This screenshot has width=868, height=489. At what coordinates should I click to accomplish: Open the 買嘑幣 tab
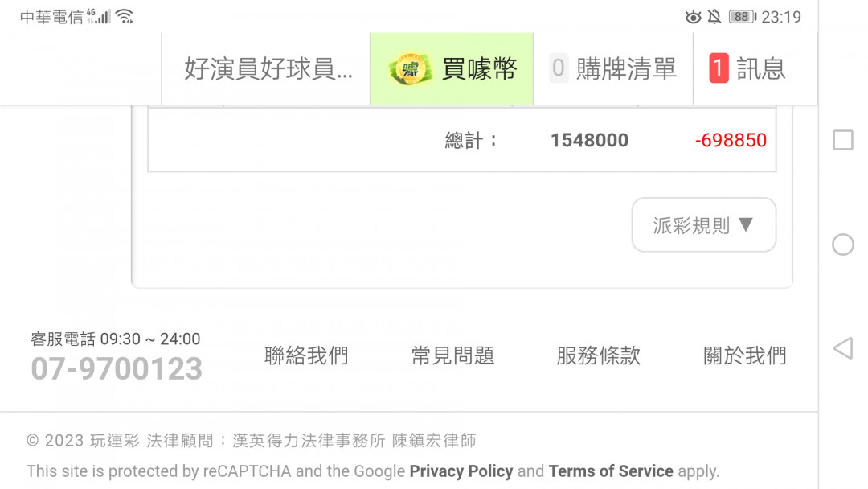tap(452, 68)
